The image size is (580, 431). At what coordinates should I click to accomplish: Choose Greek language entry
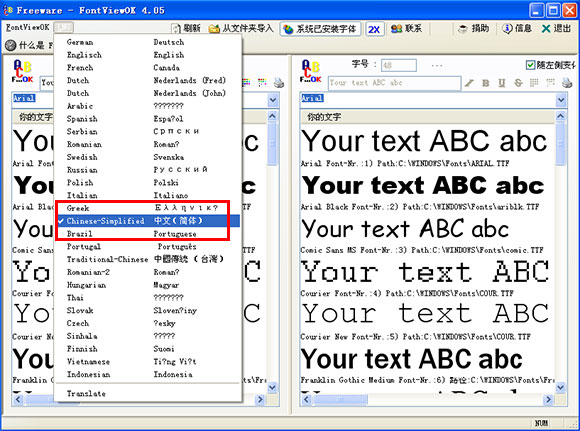[x=148, y=208]
